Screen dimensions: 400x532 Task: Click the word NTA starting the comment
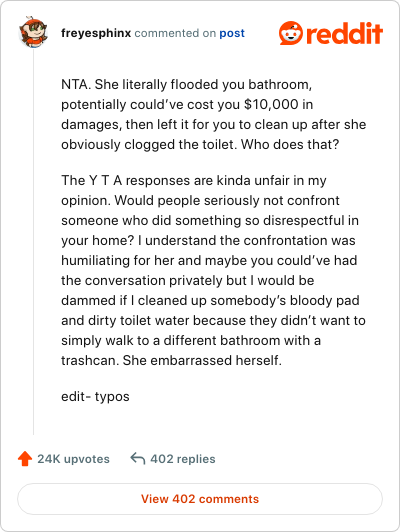point(74,84)
